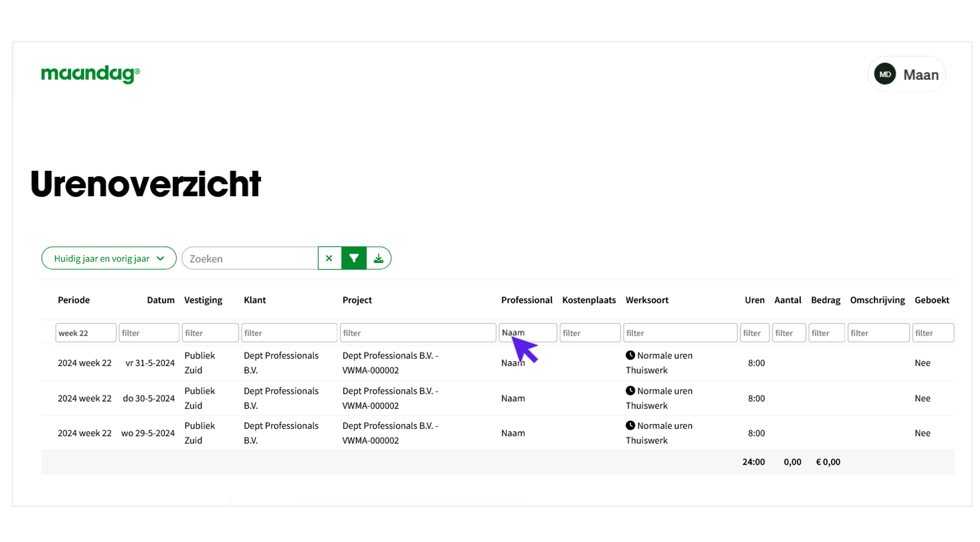Select the Zoeken search box
The width and height of the screenshot is (980, 542).
(249, 258)
